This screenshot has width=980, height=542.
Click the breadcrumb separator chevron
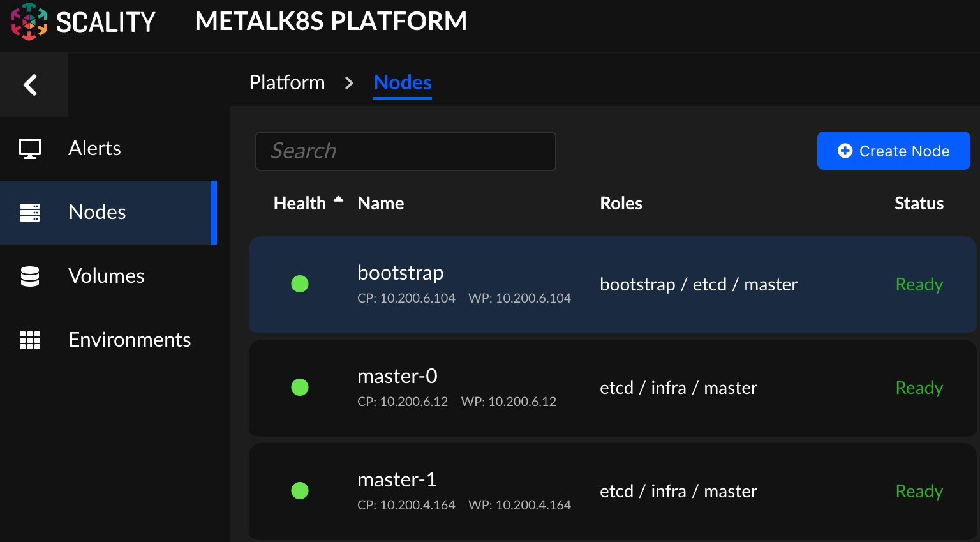[349, 83]
